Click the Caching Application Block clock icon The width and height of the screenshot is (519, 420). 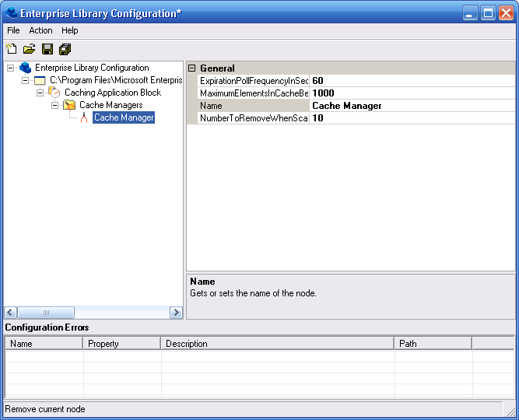(54, 93)
